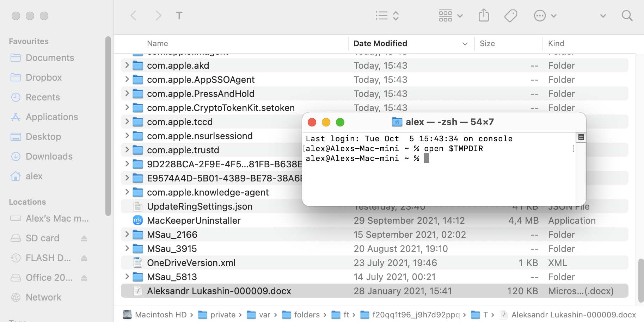The width and height of the screenshot is (644, 322).
Task: Eject the FLASH drive
Action: coord(84,258)
